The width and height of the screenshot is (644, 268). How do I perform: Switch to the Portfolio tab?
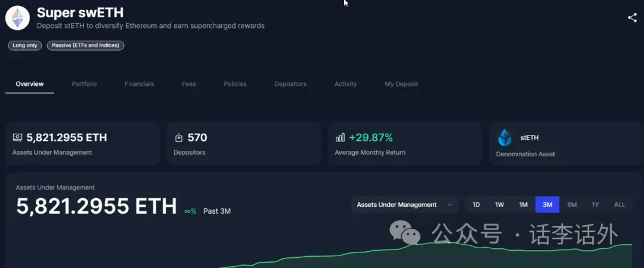[x=84, y=84]
